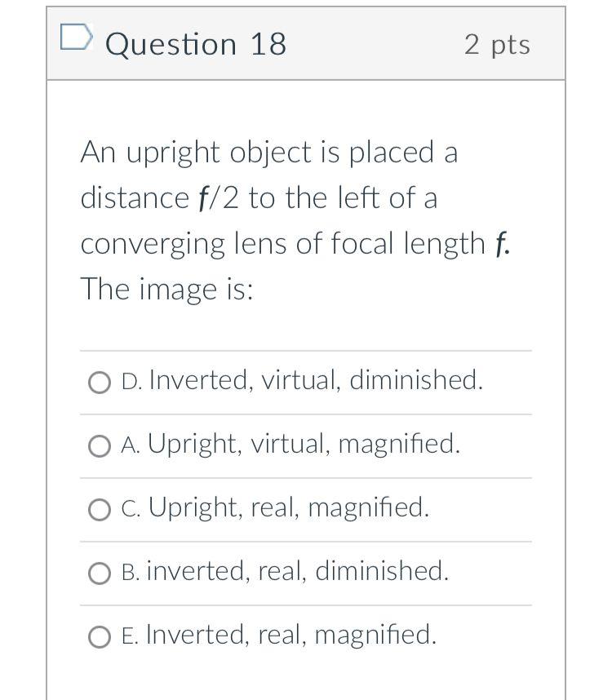
Task: Click the radio button beside option D
Action: pyautogui.click(x=100, y=381)
